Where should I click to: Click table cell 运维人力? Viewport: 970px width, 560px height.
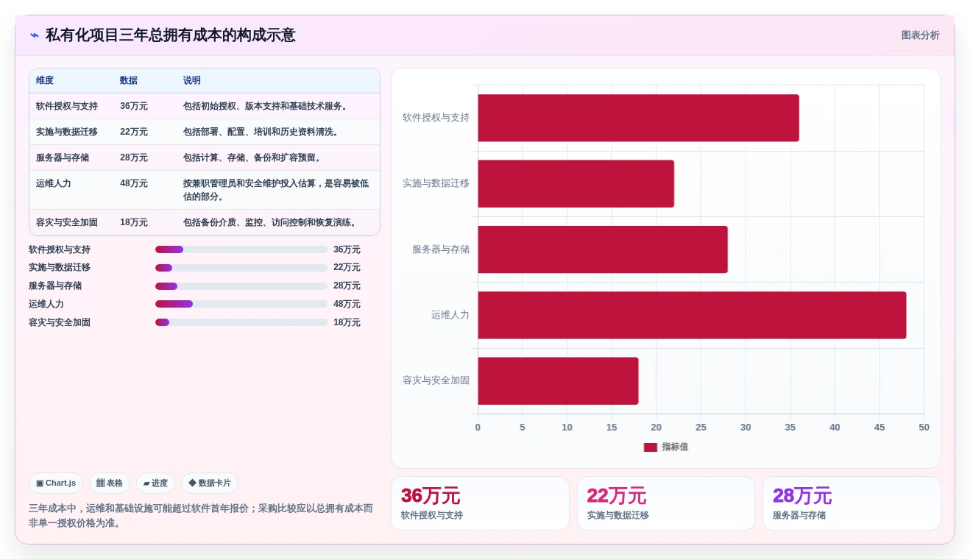click(54, 183)
